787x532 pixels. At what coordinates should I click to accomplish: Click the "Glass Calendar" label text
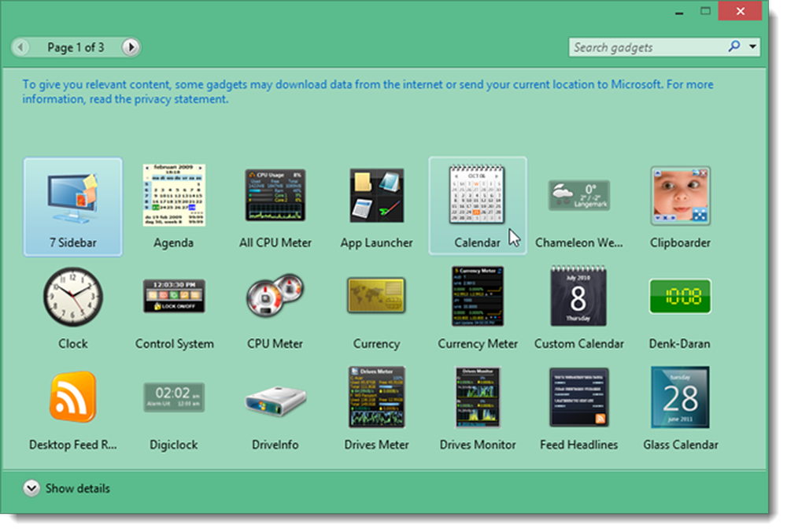click(x=681, y=445)
